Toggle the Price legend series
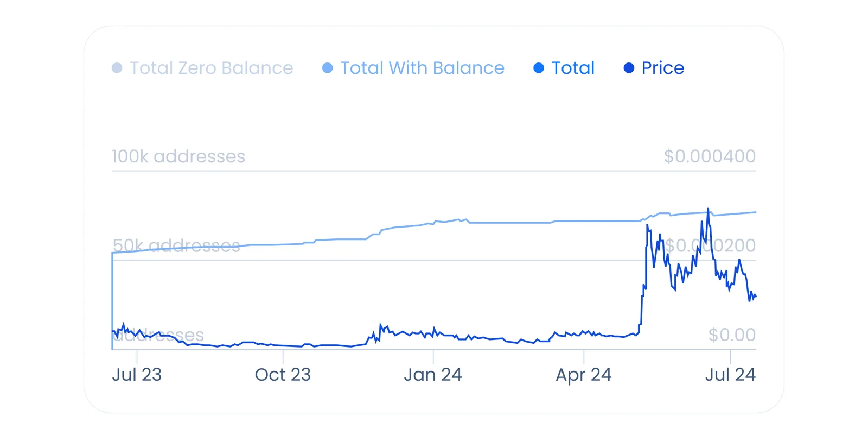The image size is (868, 435). click(x=654, y=68)
